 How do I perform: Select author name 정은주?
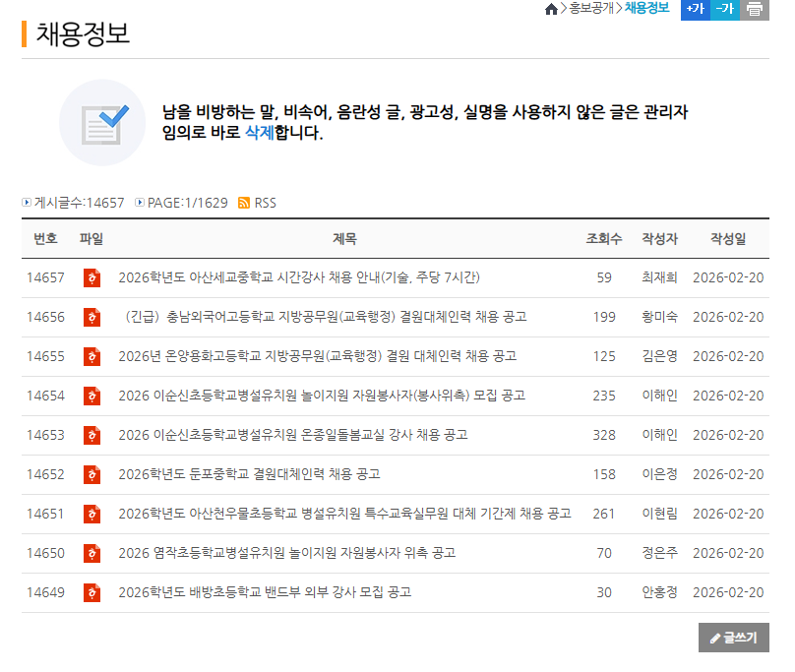[x=659, y=553]
